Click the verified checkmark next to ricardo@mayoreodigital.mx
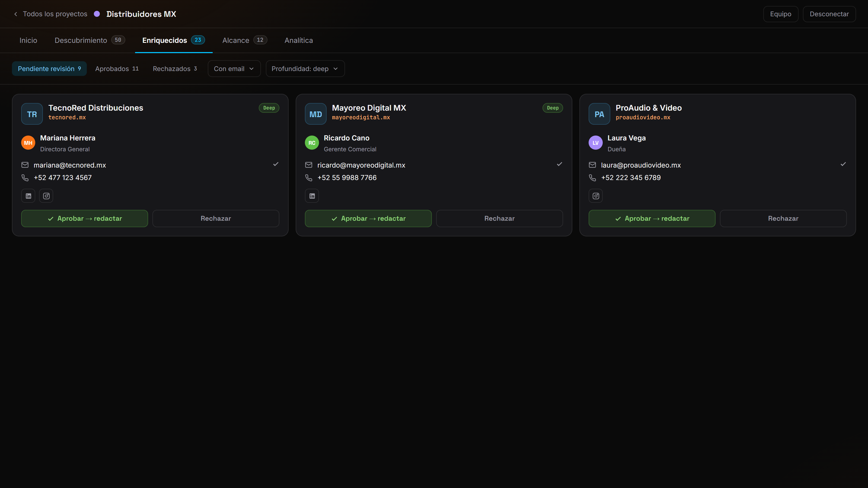This screenshot has width=868, height=488. click(x=559, y=164)
